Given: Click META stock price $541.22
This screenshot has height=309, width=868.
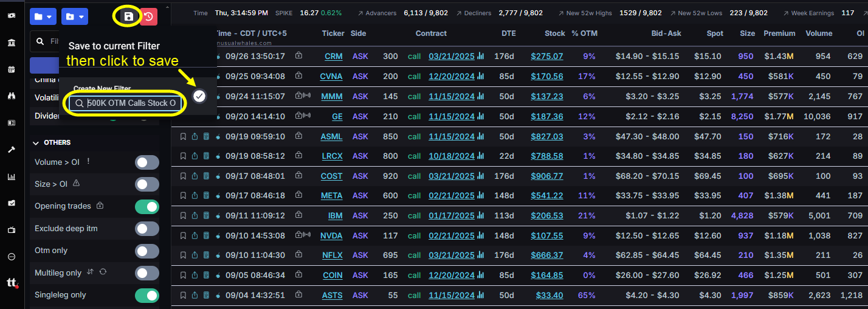Looking at the screenshot, I should (x=547, y=196).
